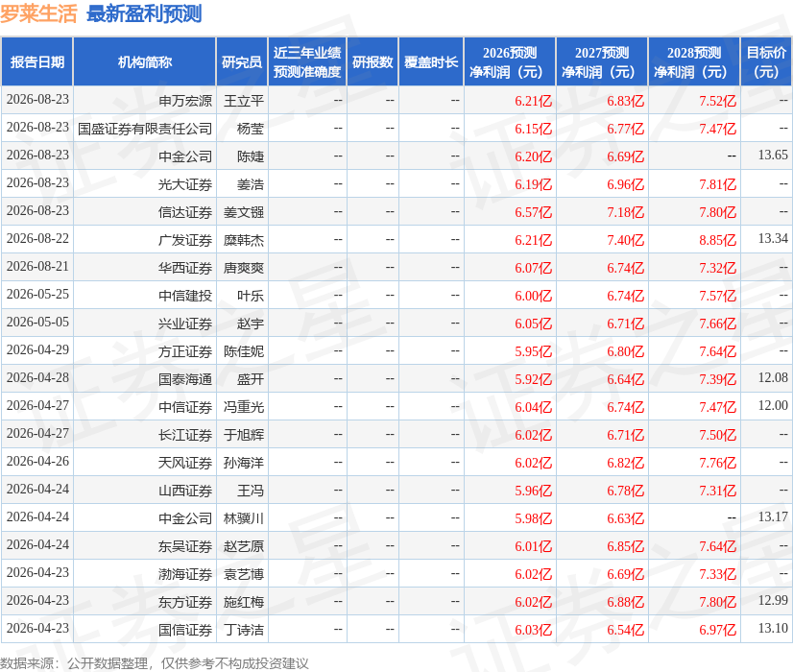Click 国盛证券有限责任公司 institution cell
Viewport: 793px width, 672px height.
(145, 129)
